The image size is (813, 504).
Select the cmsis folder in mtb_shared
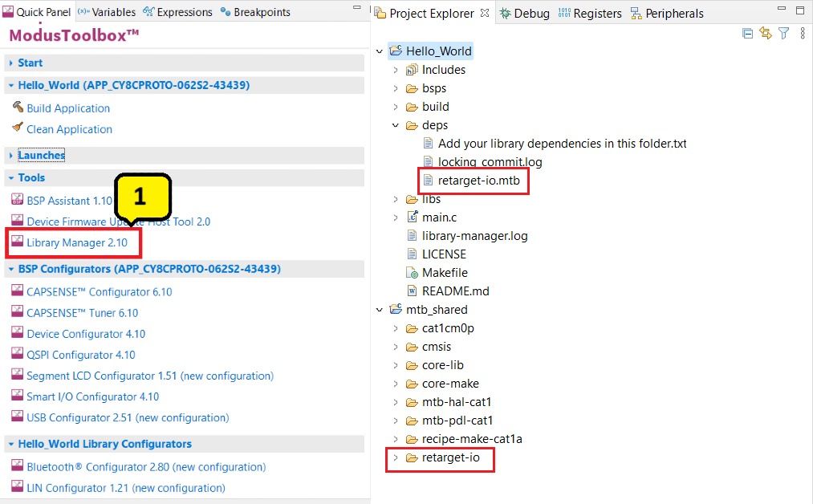tap(437, 347)
